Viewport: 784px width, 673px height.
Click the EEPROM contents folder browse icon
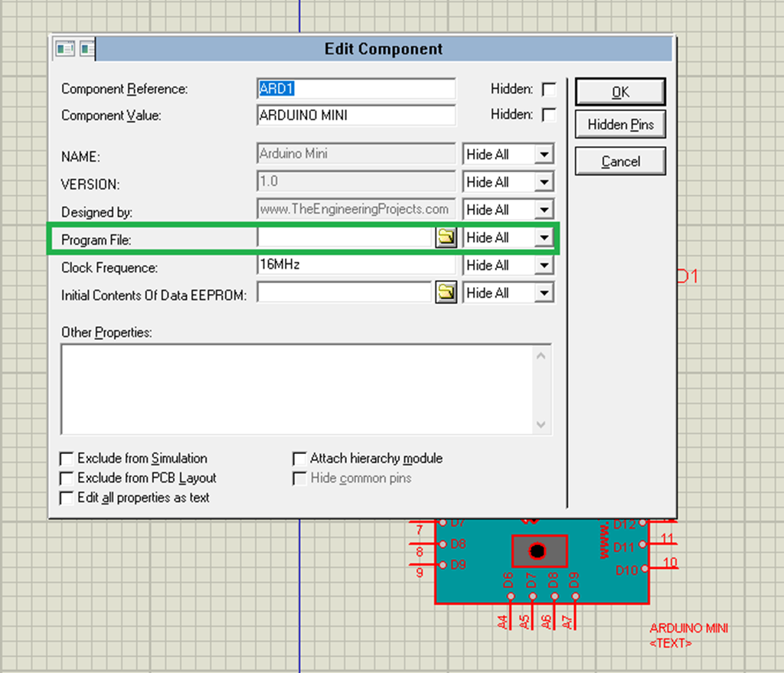pyautogui.click(x=446, y=292)
